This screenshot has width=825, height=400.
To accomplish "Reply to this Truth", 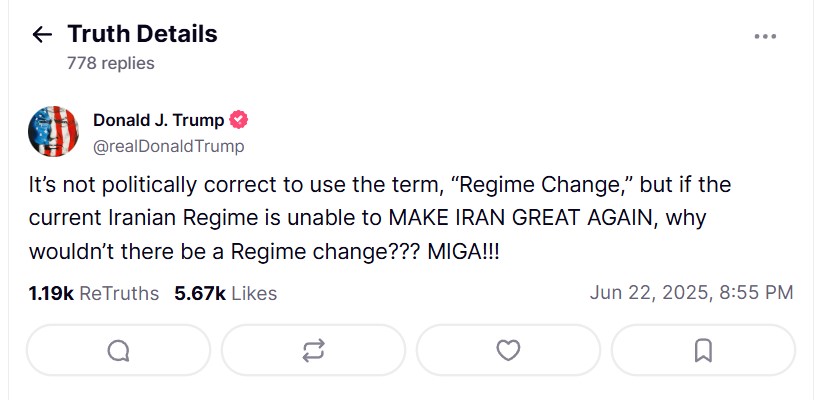I will (x=118, y=350).
